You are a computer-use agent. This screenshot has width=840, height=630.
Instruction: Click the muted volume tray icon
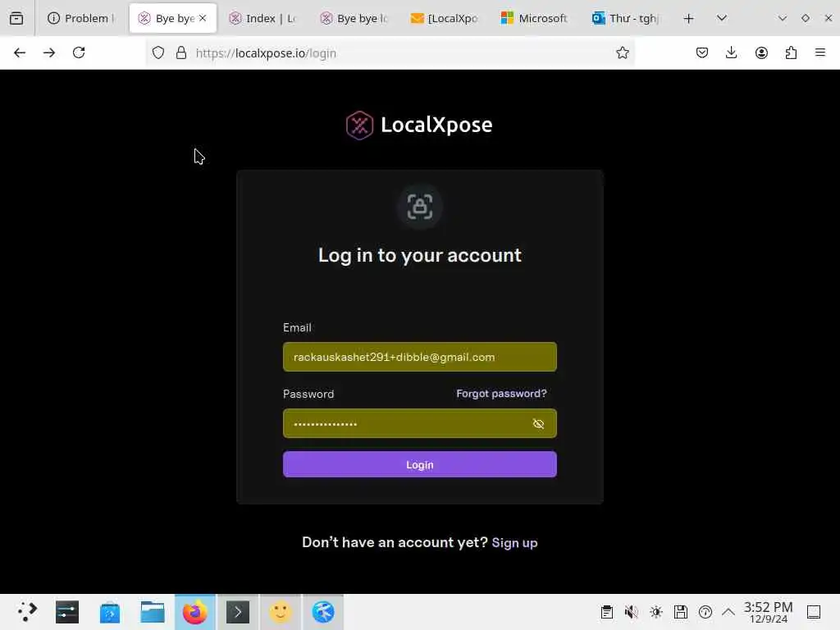click(x=631, y=612)
